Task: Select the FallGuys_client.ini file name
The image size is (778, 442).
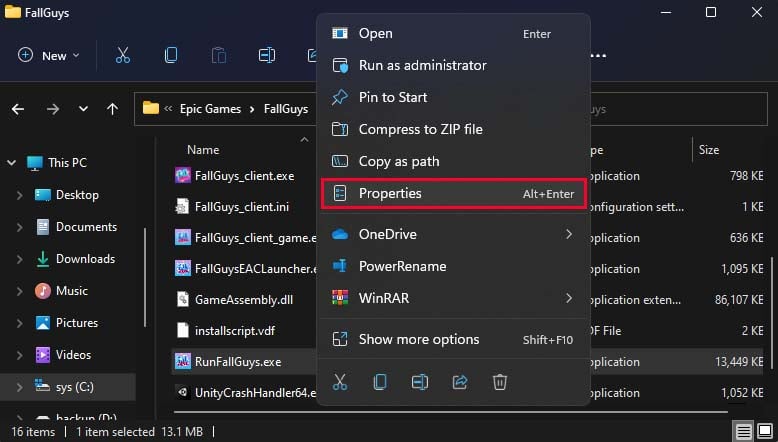Action: click(x=242, y=207)
